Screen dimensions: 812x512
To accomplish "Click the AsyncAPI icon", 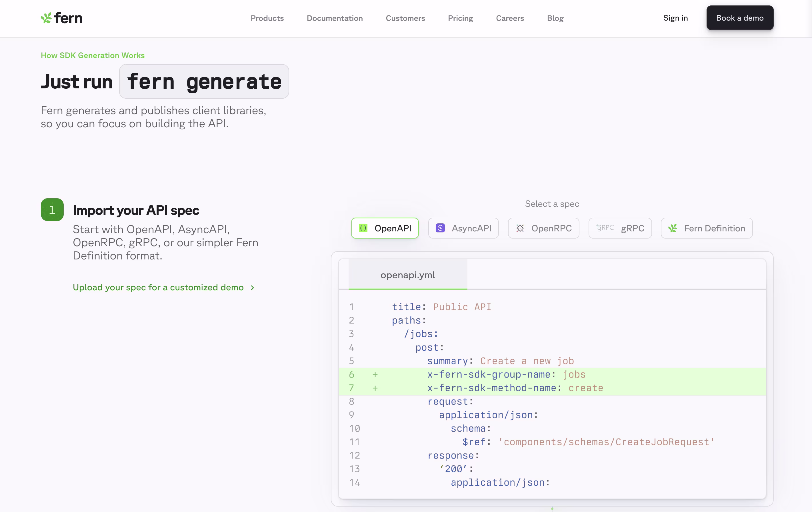I will click(x=440, y=228).
